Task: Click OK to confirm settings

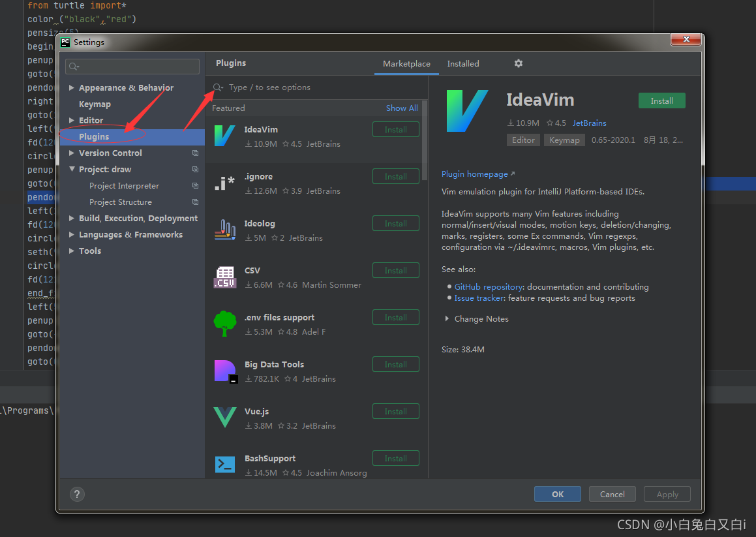Action: (557, 494)
